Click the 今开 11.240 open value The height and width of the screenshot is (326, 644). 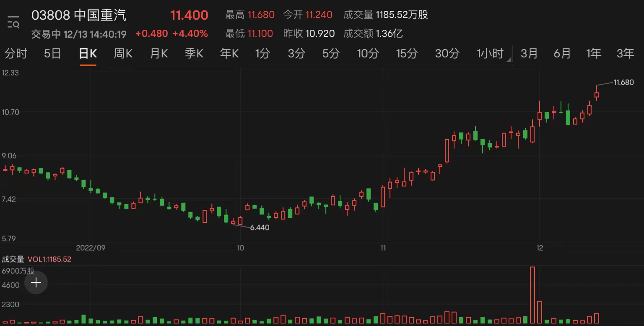[308, 15]
